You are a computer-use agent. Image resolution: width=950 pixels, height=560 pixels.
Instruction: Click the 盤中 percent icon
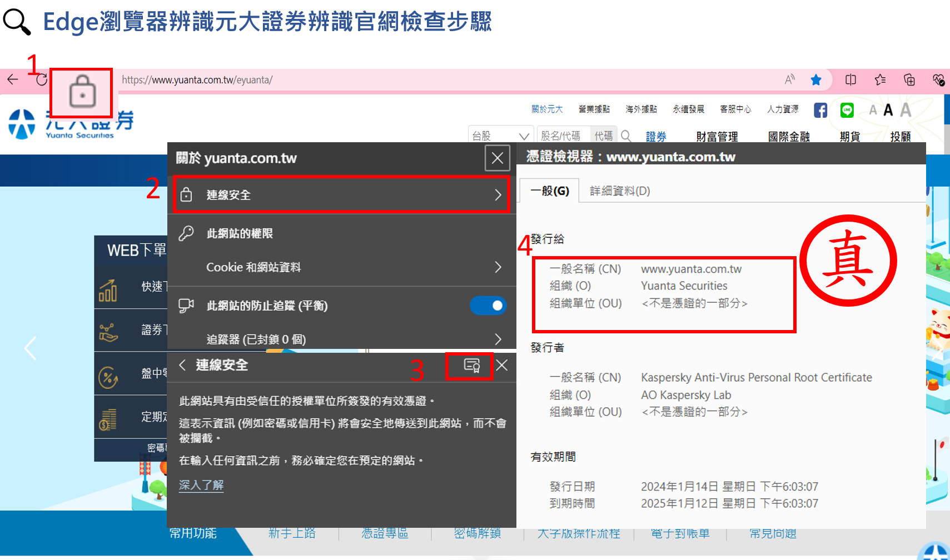pos(108,377)
